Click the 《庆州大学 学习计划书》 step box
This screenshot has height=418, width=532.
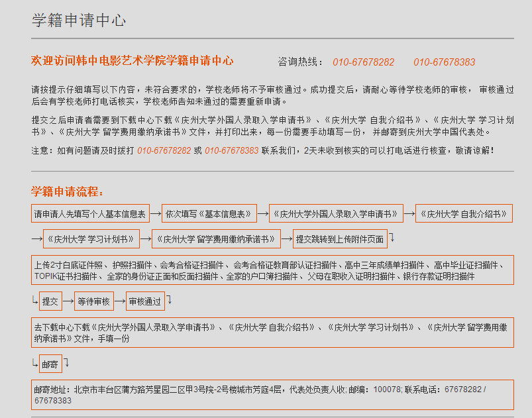(91, 239)
